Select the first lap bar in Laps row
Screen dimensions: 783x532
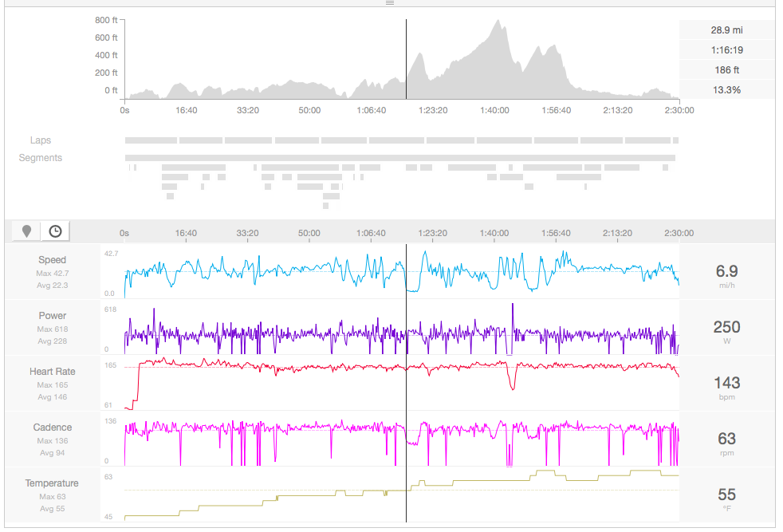[151, 140]
